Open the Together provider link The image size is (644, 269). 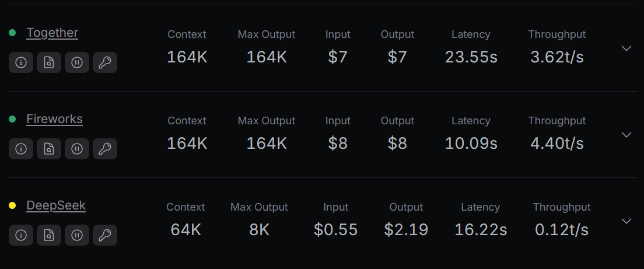[52, 33]
